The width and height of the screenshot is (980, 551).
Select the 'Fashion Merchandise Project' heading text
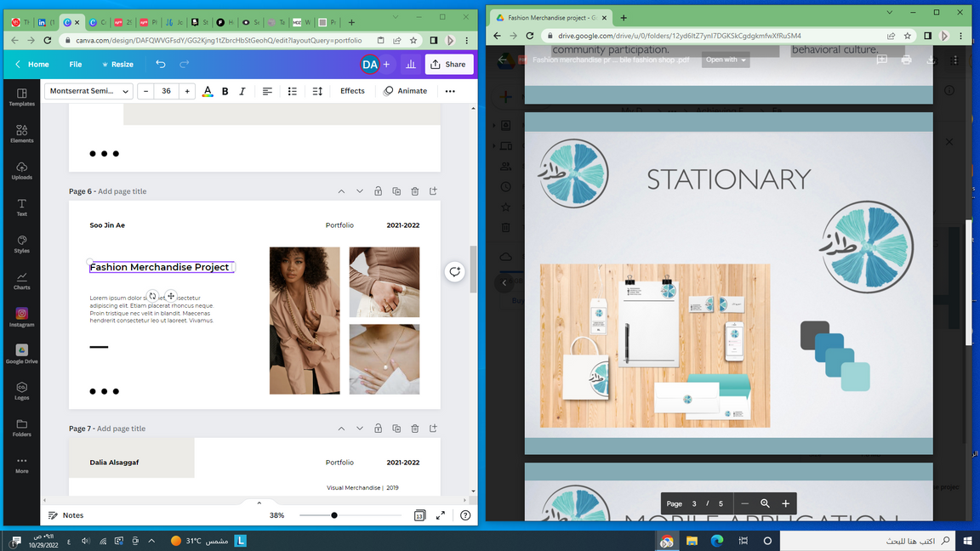tap(159, 267)
